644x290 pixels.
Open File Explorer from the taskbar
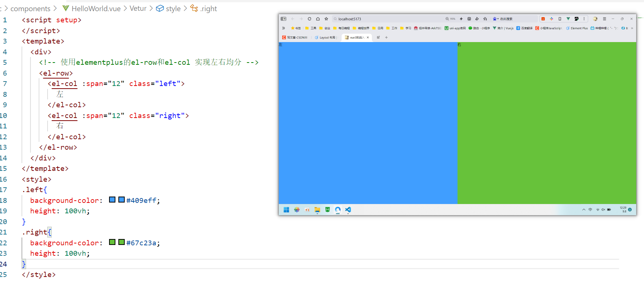tap(317, 210)
